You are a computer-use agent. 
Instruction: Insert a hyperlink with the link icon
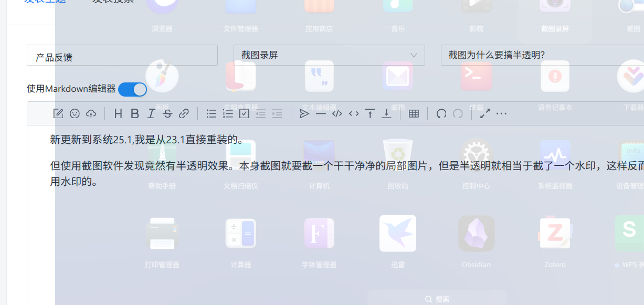[184, 113]
